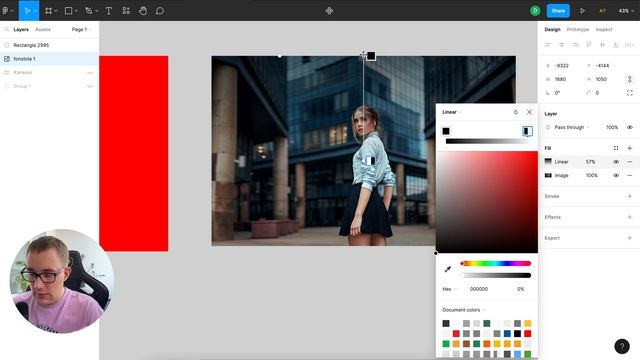
Task: Add a stroke with plus button
Action: pos(629,196)
